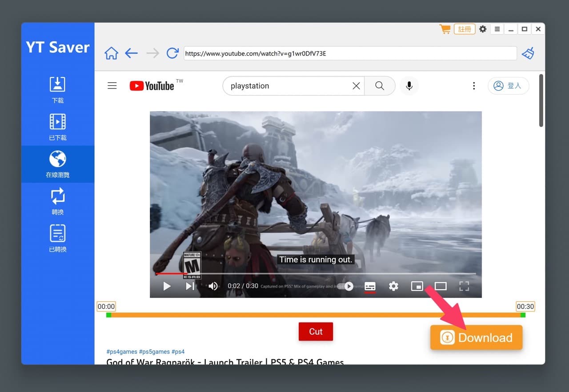Viewport: 569px width, 392px height.
Task: Open the 下載 download section
Action: [x=58, y=90]
